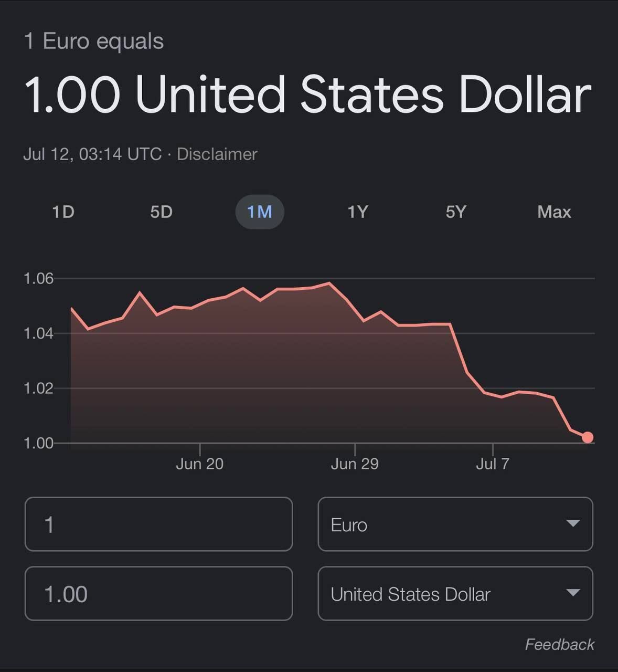
Task: Switch to the 5Y chart view
Action: (x=456, y=212)
